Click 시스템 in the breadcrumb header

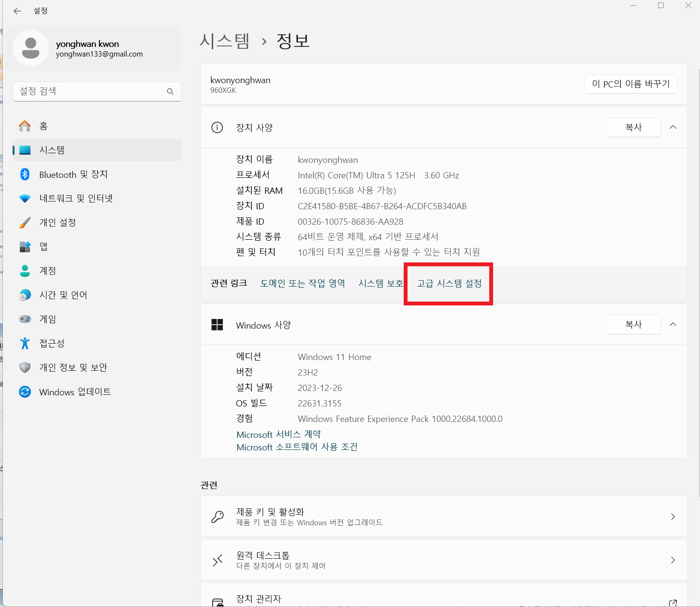point(225,41)
